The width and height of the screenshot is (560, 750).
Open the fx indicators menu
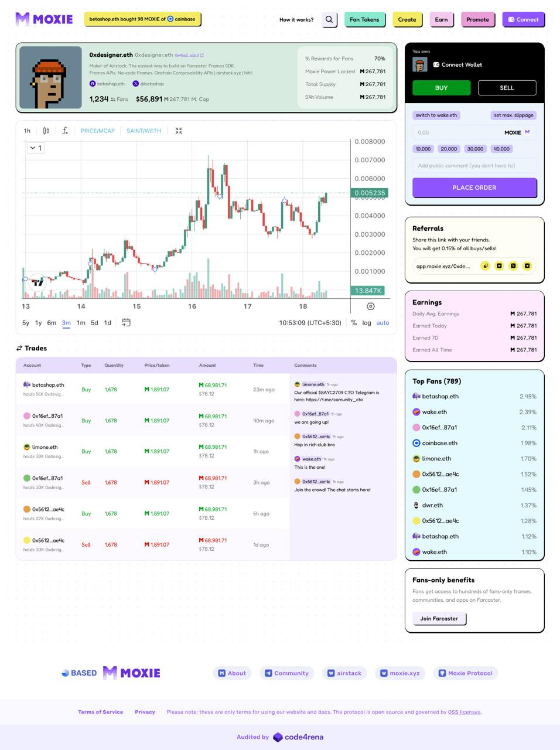pos(65,131)
